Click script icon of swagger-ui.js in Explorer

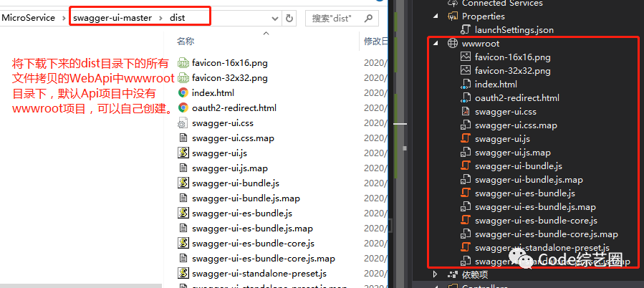coord(183,153)
